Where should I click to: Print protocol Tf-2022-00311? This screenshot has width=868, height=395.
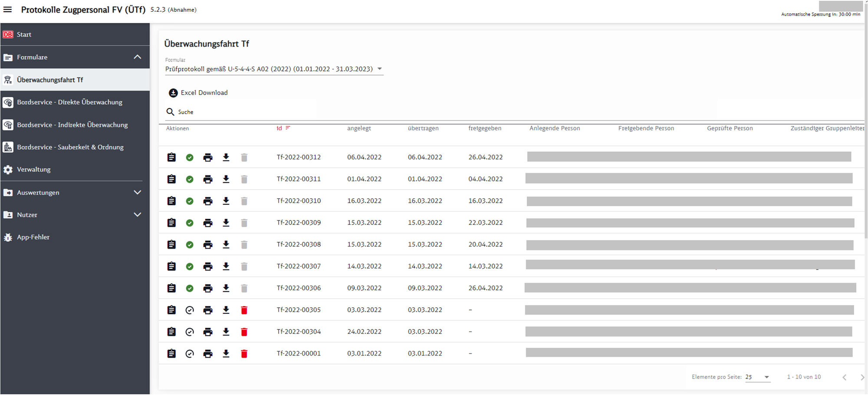tap(208, 179)
